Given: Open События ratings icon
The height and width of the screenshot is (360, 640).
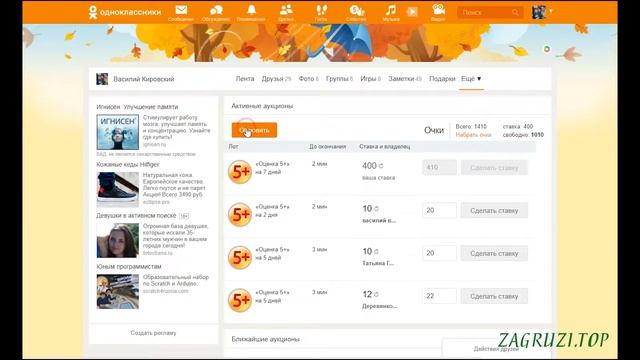Looking at the screenshot, I should coord(356,12).
